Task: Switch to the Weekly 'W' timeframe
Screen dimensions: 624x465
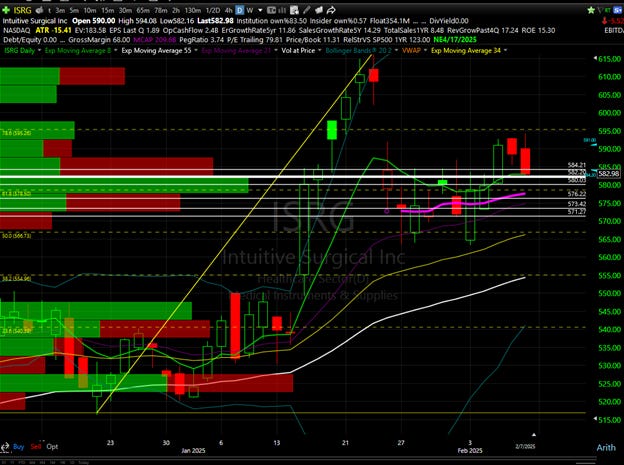Action: pos(250,10)
